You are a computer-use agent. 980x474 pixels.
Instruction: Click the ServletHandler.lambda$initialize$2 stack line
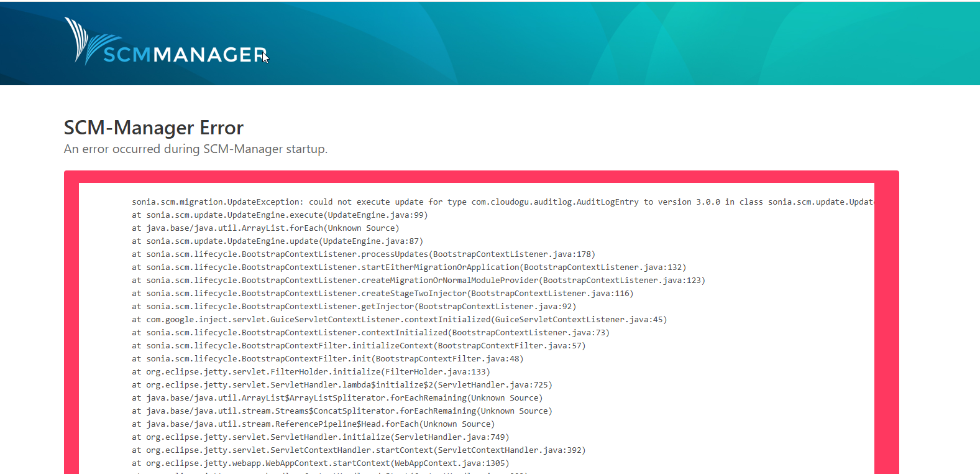point(342,385)
